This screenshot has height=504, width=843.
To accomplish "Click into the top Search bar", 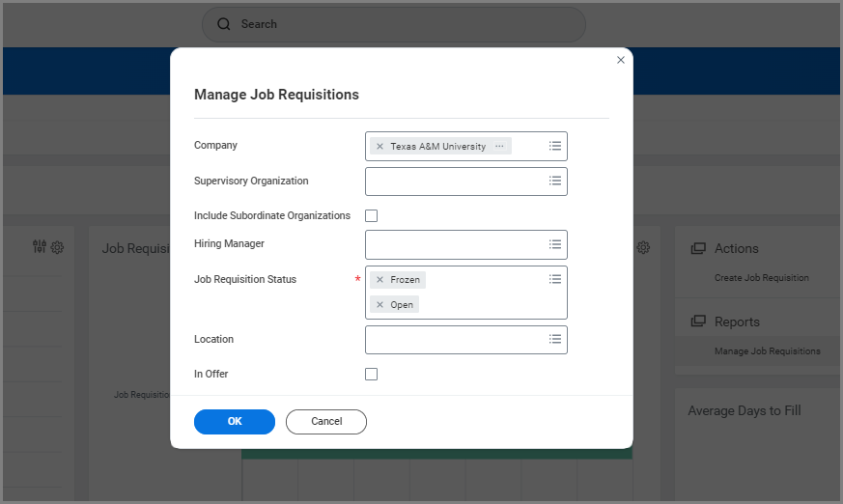I will click(406, 24).
